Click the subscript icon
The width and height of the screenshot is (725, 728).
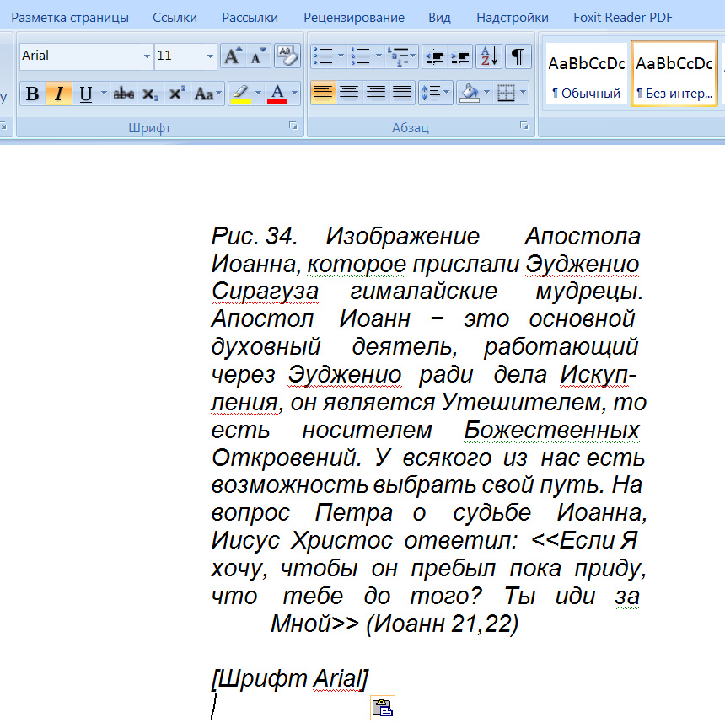point(151,94)
